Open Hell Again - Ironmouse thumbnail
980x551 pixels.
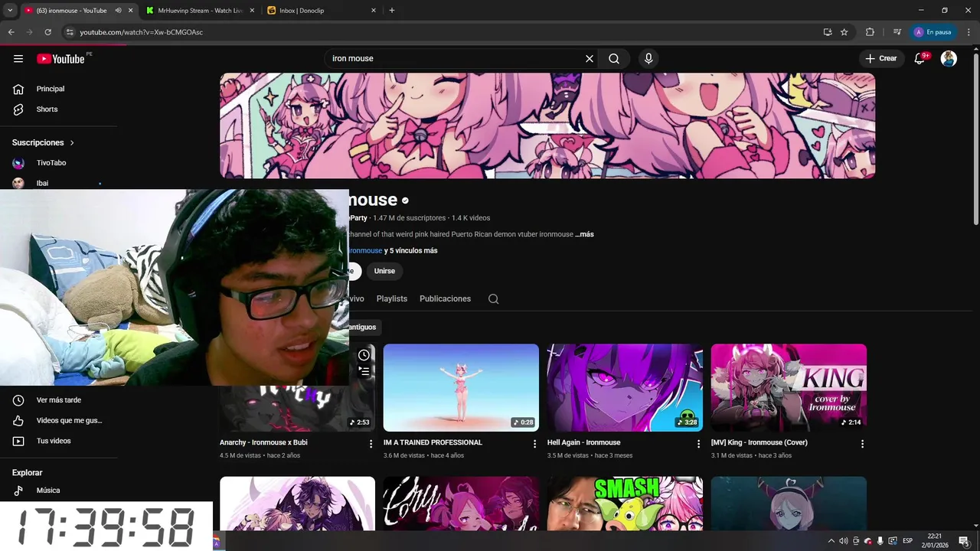pos(625,387)
